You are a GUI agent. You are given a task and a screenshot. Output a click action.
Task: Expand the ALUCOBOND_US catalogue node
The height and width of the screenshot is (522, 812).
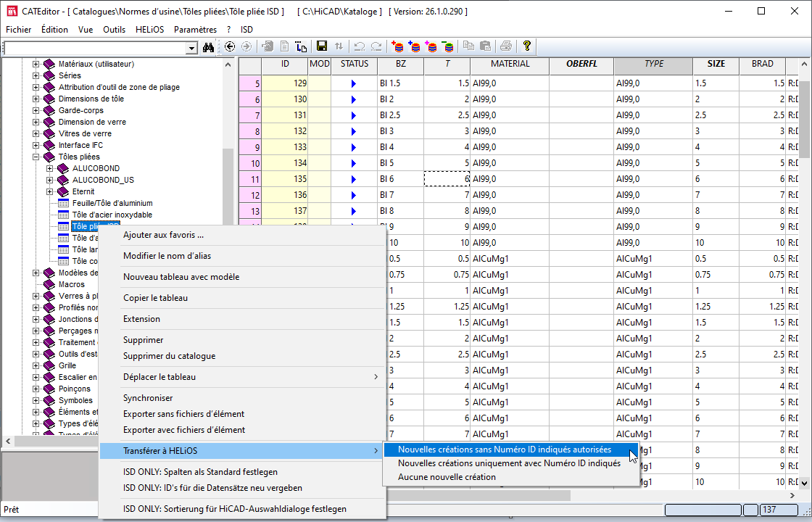50,180
